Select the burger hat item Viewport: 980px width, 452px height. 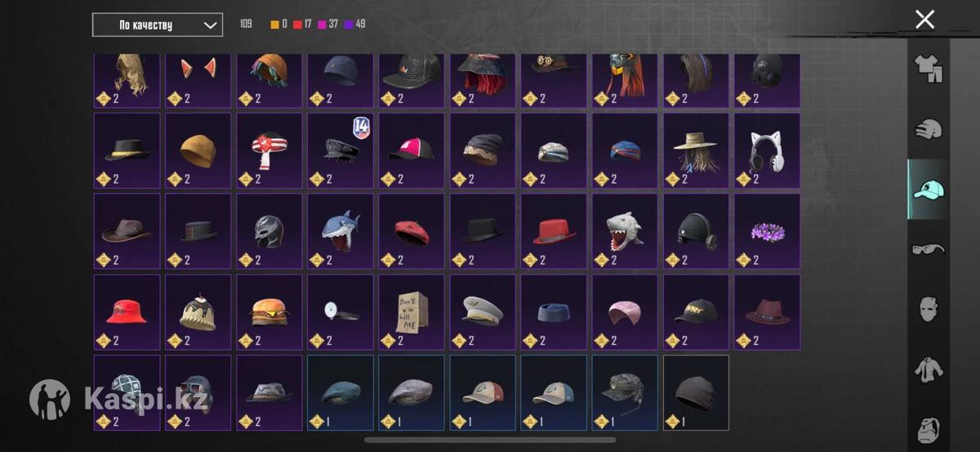pyautogui.click(x=269, y=311)
